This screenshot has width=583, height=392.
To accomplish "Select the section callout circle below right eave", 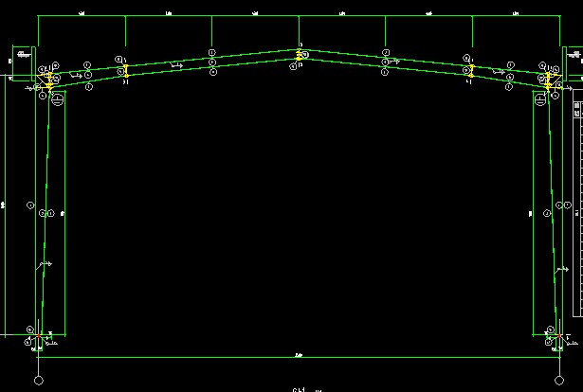I will [537, 98].
